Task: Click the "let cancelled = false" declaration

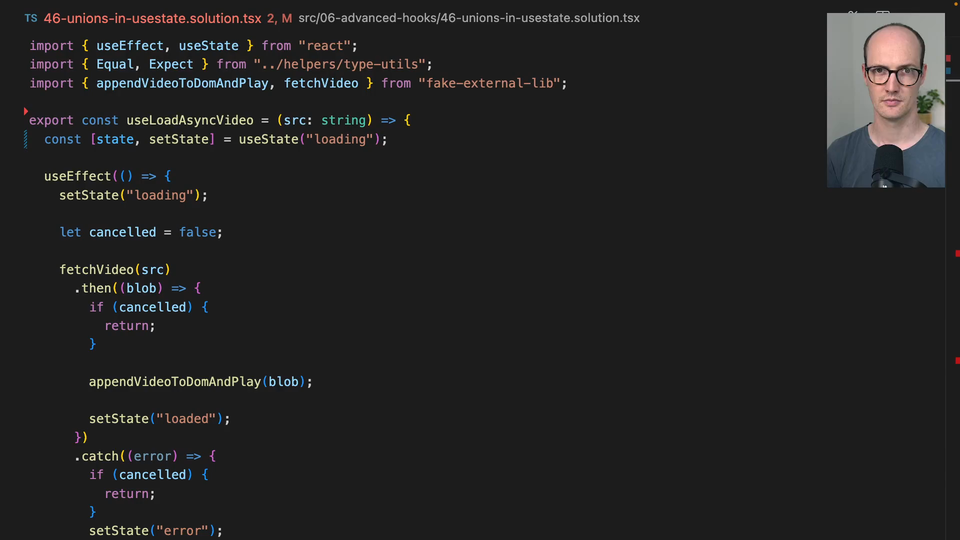Action: [140, 232]
